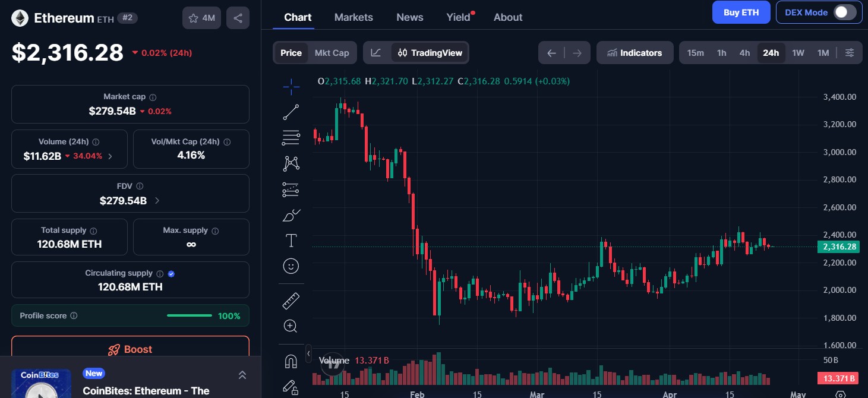
Task: Select the Trend Line drawing tool
Action: (x=291, y=112)
